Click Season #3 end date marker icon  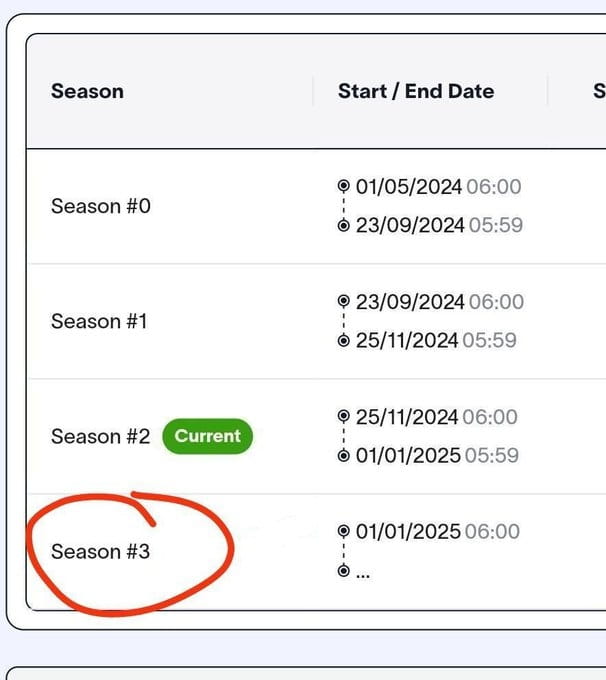[344, 570]
